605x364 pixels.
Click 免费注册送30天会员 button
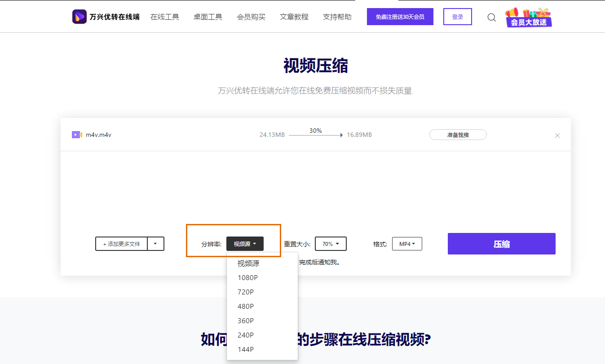pyautogui.click(x=400, y=17)
